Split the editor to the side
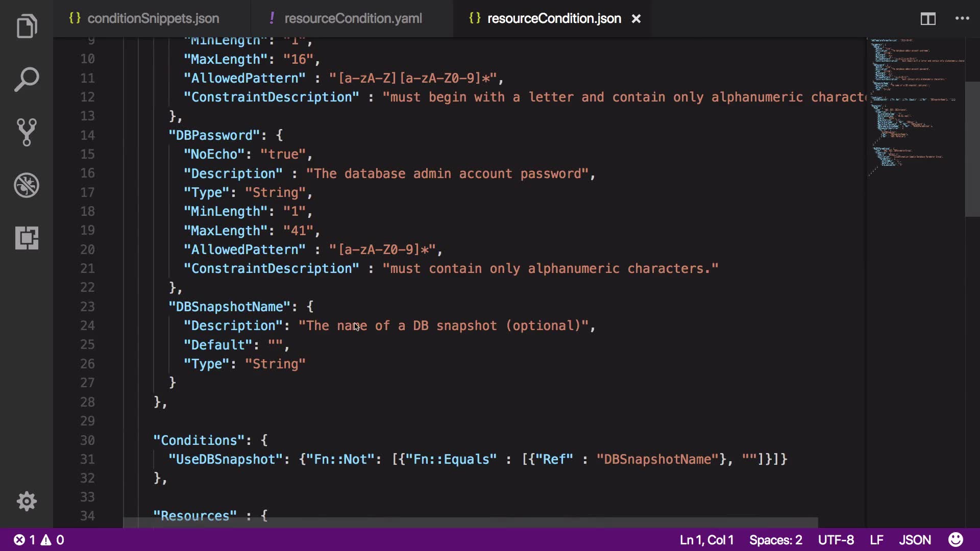 coord(928,19)
